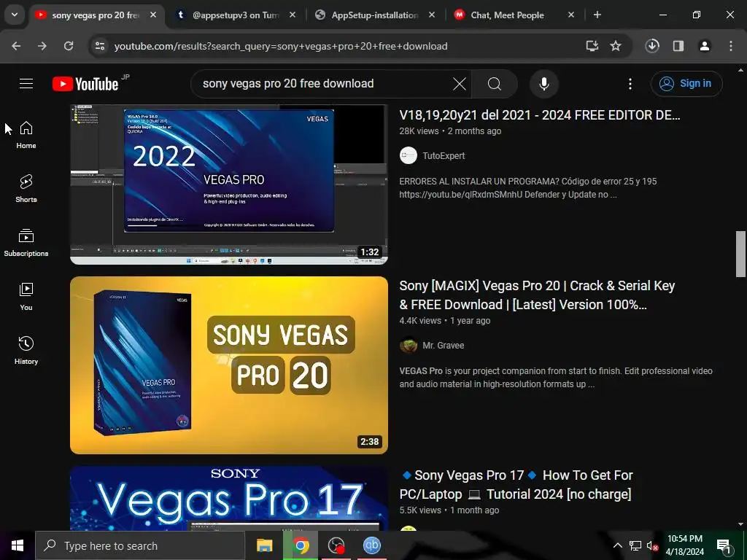Open Chrome downloads
Screen dimensions: 747x560
coord(652,46)
